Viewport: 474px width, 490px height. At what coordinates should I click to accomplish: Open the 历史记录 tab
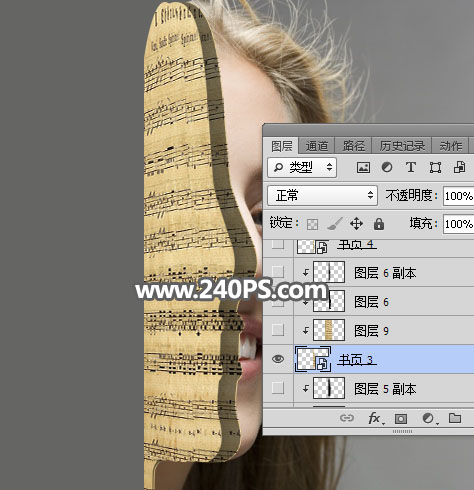[402, 146]
